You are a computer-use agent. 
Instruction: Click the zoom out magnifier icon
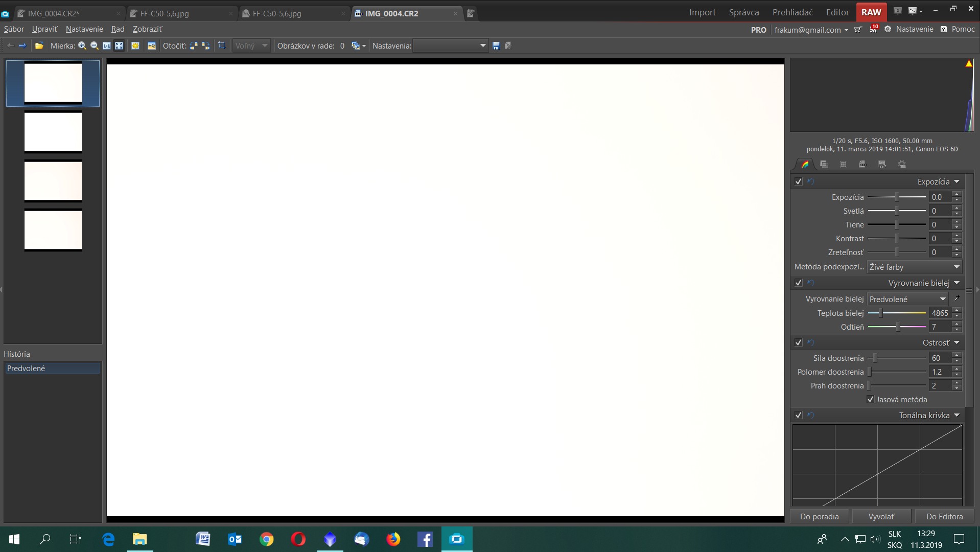[94, 46]
